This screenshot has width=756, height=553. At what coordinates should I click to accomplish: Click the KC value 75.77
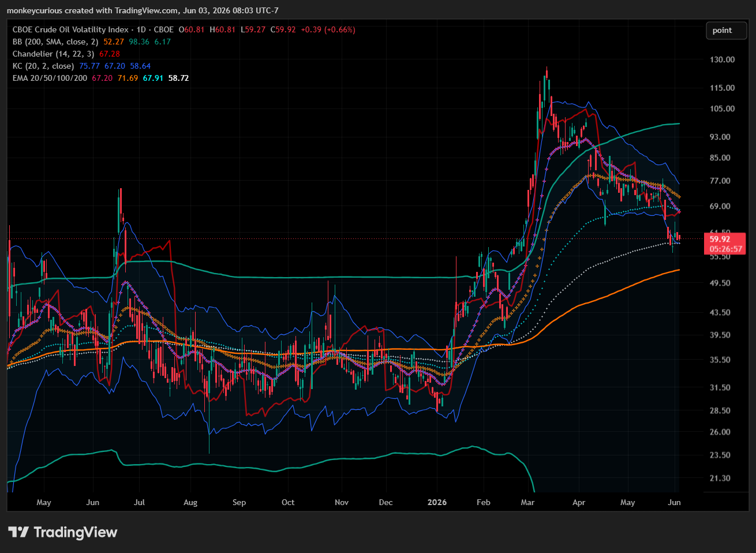point(89,66)
